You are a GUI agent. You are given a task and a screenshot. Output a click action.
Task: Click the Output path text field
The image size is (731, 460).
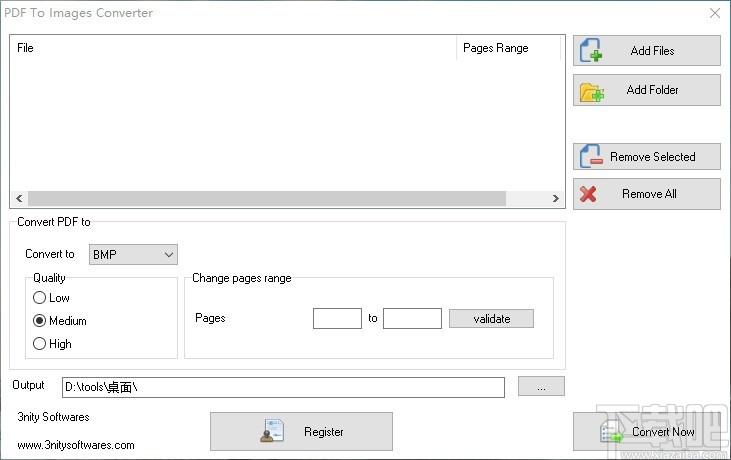(283, 387)
